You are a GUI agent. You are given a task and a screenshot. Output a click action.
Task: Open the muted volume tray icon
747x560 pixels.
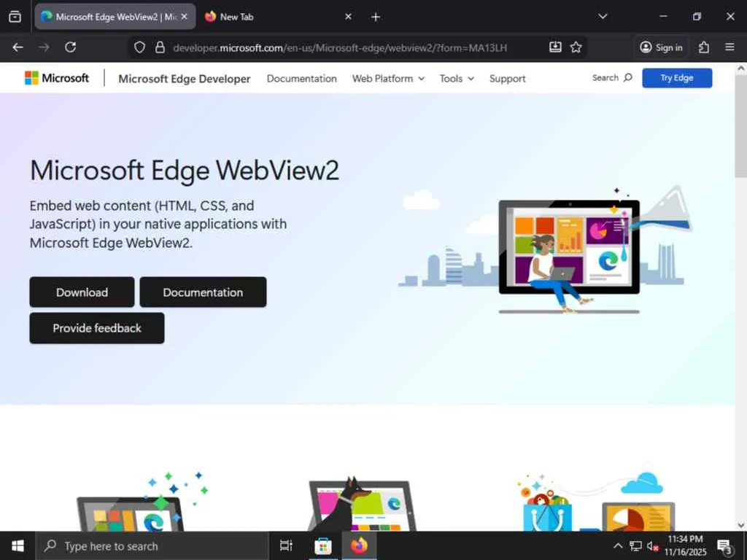click(x=653, y=546)
